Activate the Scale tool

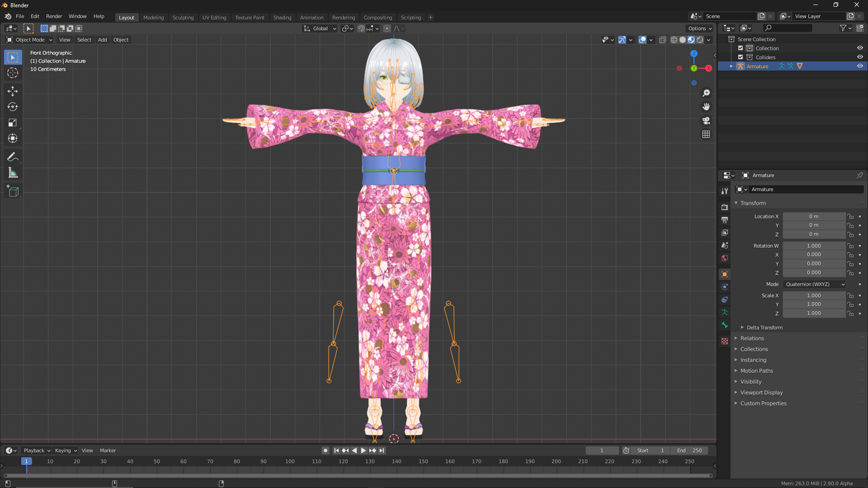point(13,123)
